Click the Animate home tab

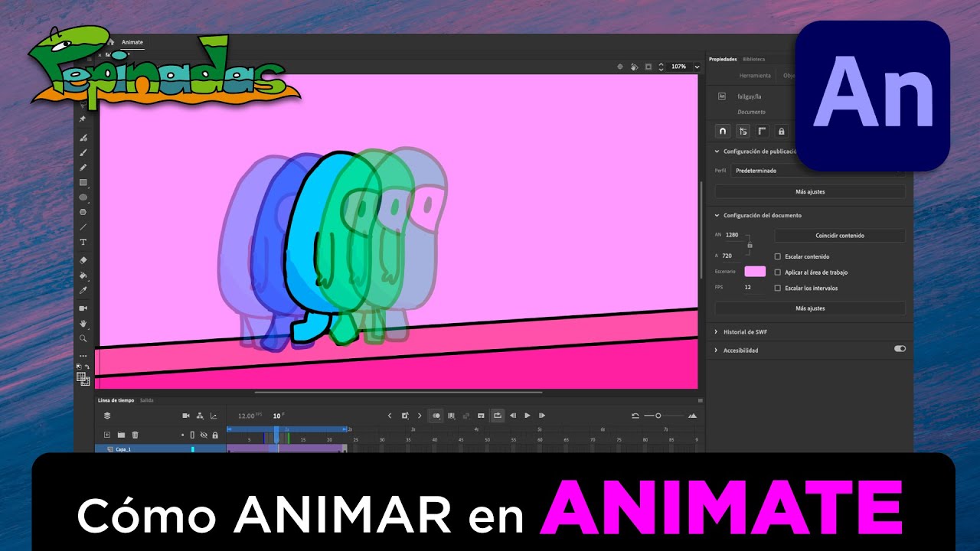(x=132, y=42)
